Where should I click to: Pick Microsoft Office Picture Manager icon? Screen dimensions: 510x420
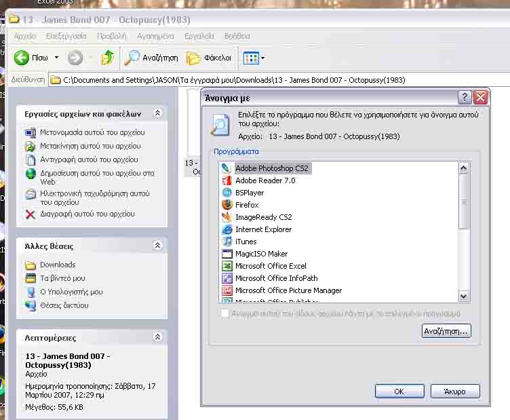coord(227,290)
